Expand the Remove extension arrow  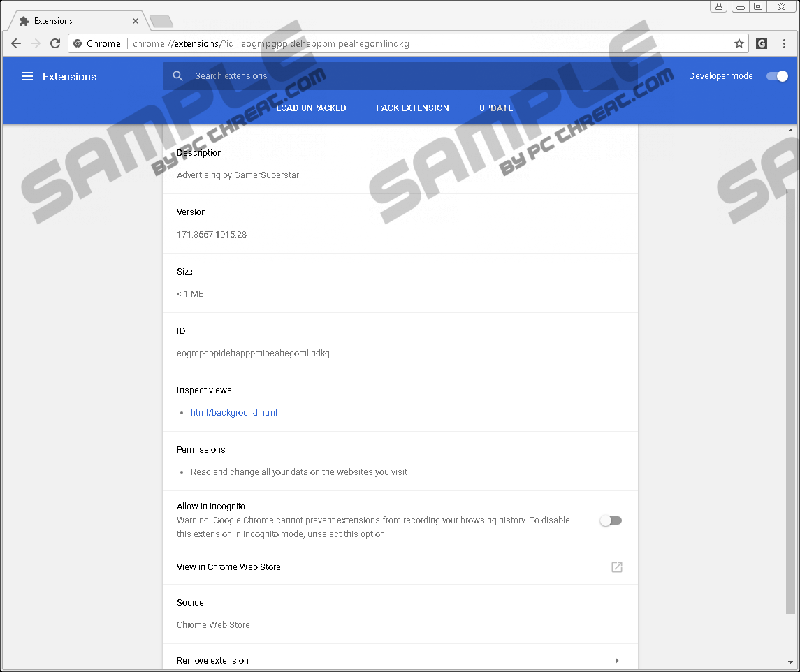point(617,661)
